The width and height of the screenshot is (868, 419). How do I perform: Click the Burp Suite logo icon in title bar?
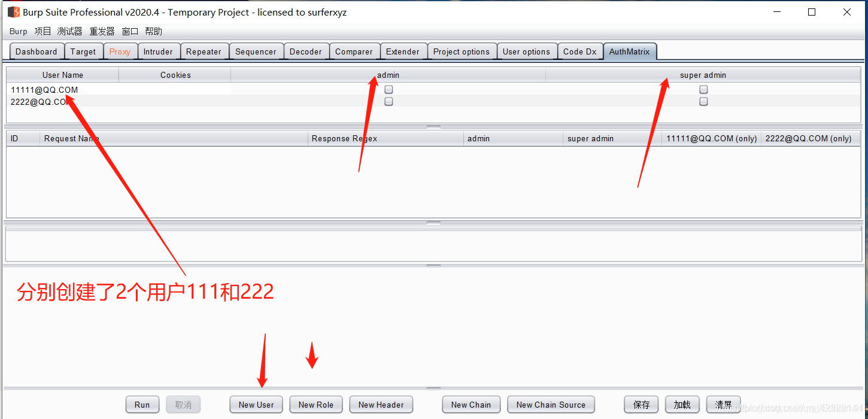tap(13, 12)
